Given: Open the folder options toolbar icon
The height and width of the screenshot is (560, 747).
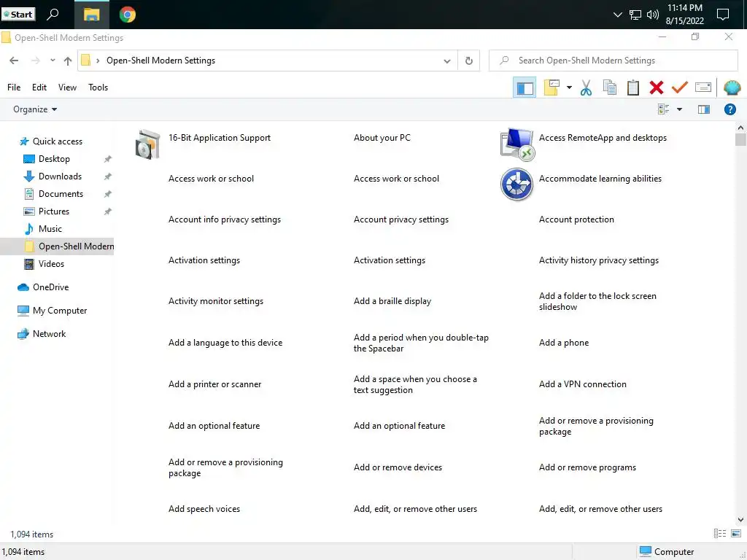Looking at the screenshot, I should 551,87.
